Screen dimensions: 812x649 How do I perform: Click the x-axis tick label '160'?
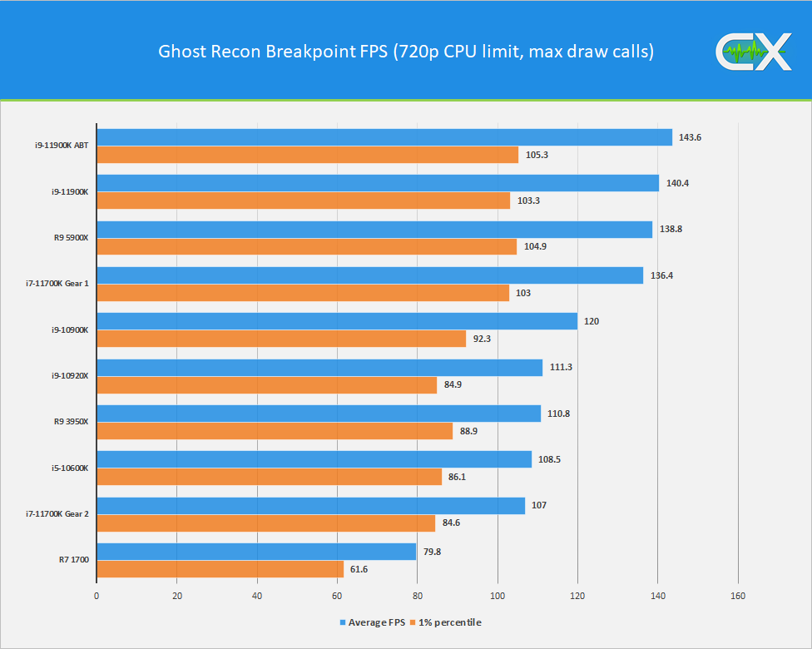click(x=738, y=597)
